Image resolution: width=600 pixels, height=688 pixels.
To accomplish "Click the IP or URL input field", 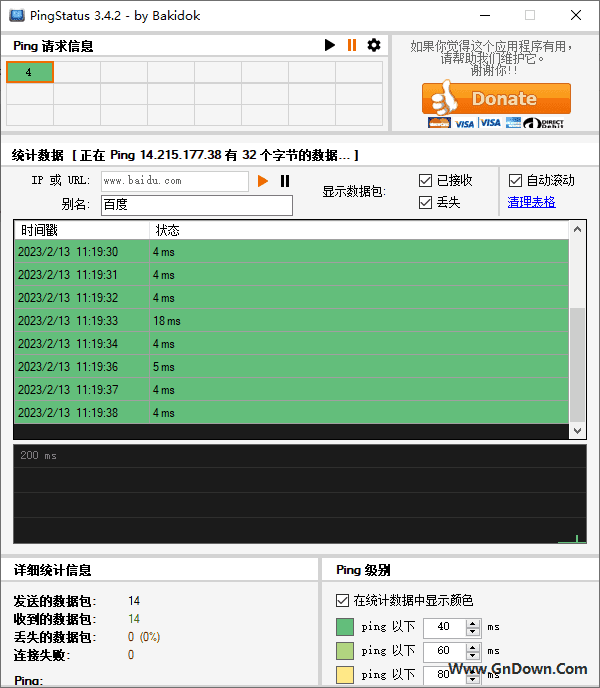I will (175, 181).
